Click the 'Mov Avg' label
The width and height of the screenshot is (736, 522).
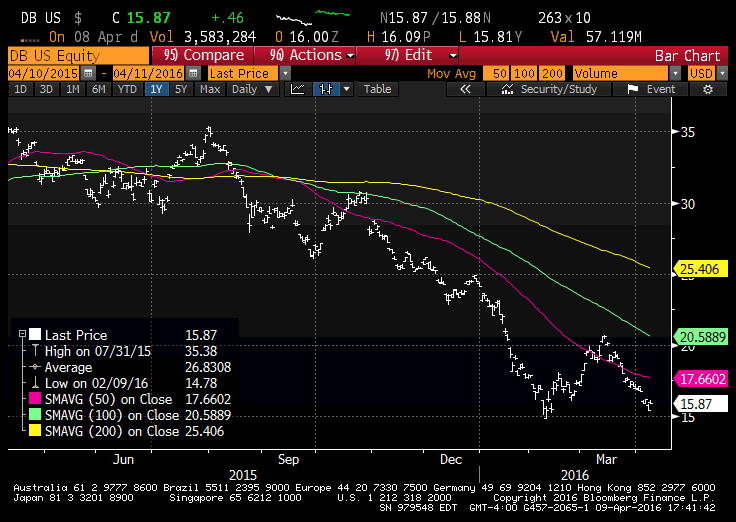(452, 74)
